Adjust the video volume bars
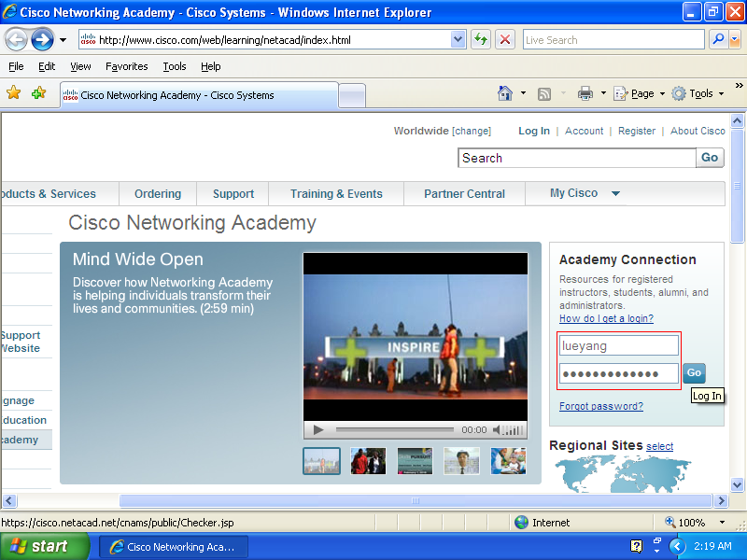 coord(514,430)
